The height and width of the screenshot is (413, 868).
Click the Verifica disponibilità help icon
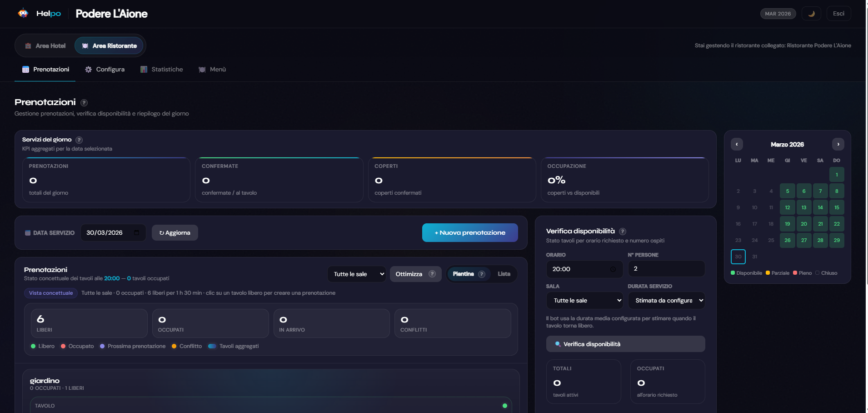(623, 231)
